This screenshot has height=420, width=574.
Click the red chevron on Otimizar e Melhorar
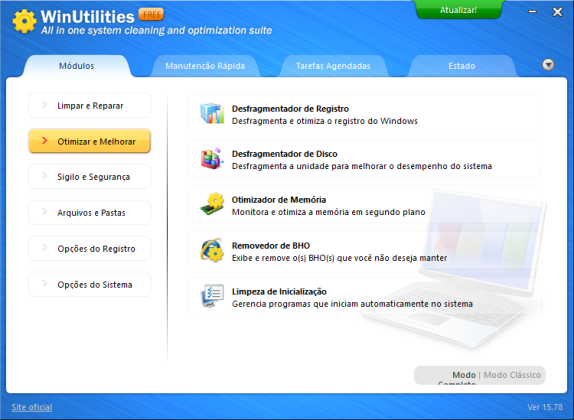(45, 141)
